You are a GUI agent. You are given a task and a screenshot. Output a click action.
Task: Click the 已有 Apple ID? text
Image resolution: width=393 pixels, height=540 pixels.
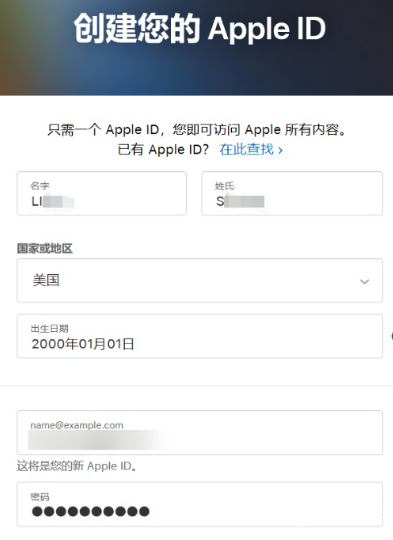(163, 149)
